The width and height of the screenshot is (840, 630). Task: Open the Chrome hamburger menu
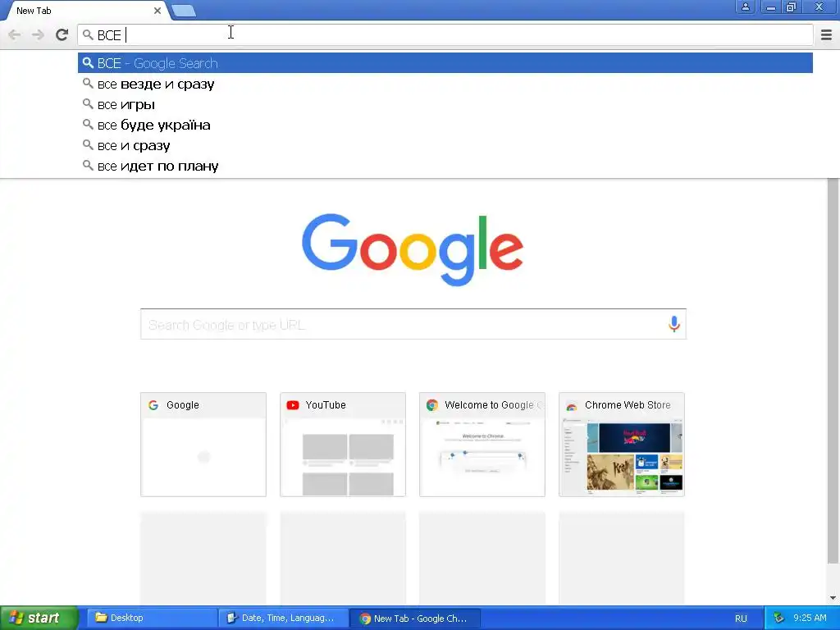coord(826,34)
